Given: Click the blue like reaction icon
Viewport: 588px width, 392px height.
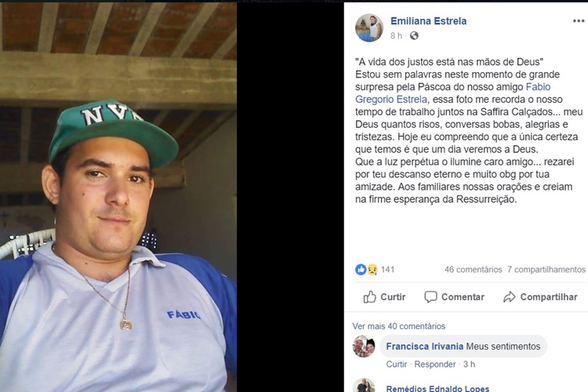Looking at the screenshot, I should (x=361, y=270).
